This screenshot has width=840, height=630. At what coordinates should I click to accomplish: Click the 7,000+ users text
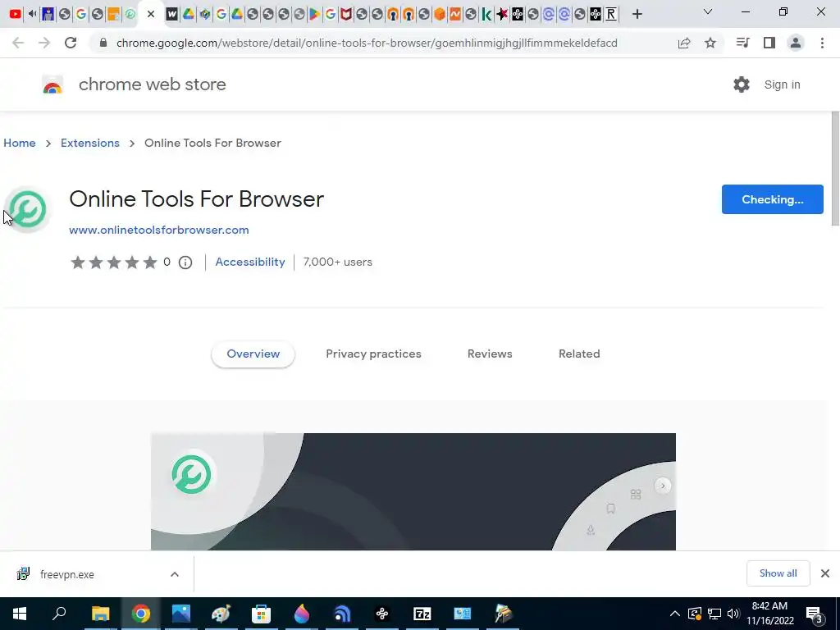(x=337, y=262)
